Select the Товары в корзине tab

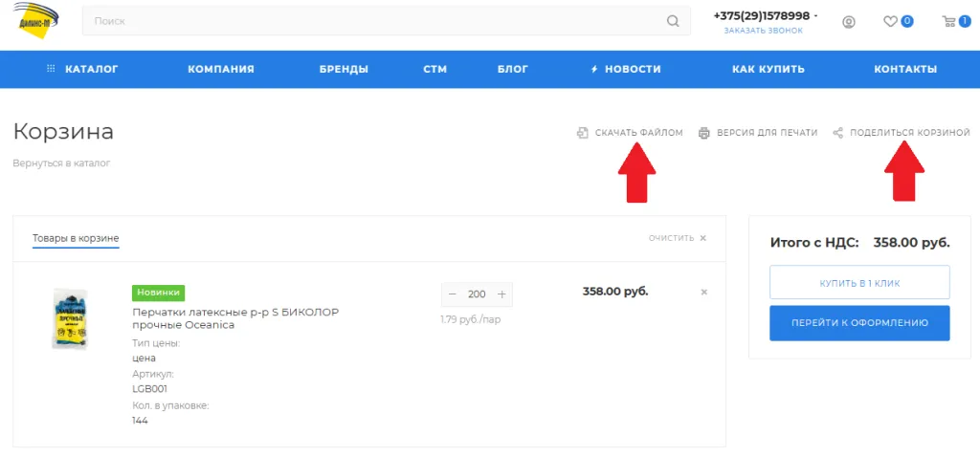click(76, 238)
